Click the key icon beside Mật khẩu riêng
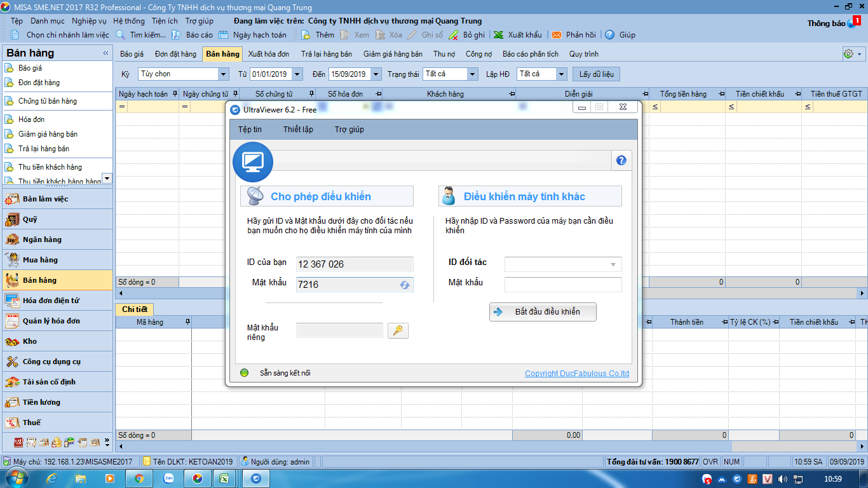The width and height of the screenshot is (868, 488). coord(398,330)
